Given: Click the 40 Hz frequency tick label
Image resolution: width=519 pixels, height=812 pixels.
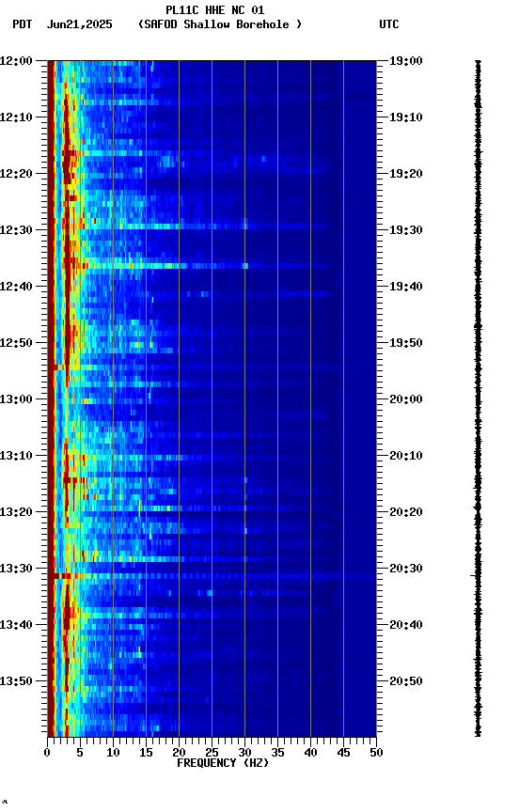Looking at the screenshot, I should 310,753.
